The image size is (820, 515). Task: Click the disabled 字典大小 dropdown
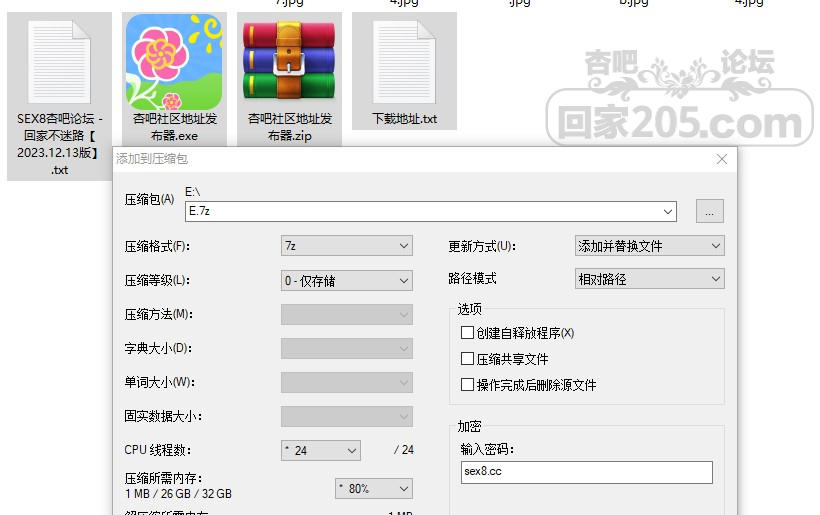click(x=347, y=349)
